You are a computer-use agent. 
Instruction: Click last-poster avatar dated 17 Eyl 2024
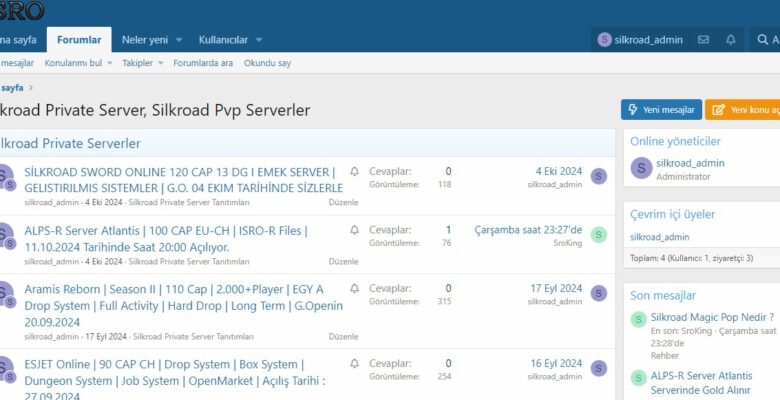pos(598,293)
